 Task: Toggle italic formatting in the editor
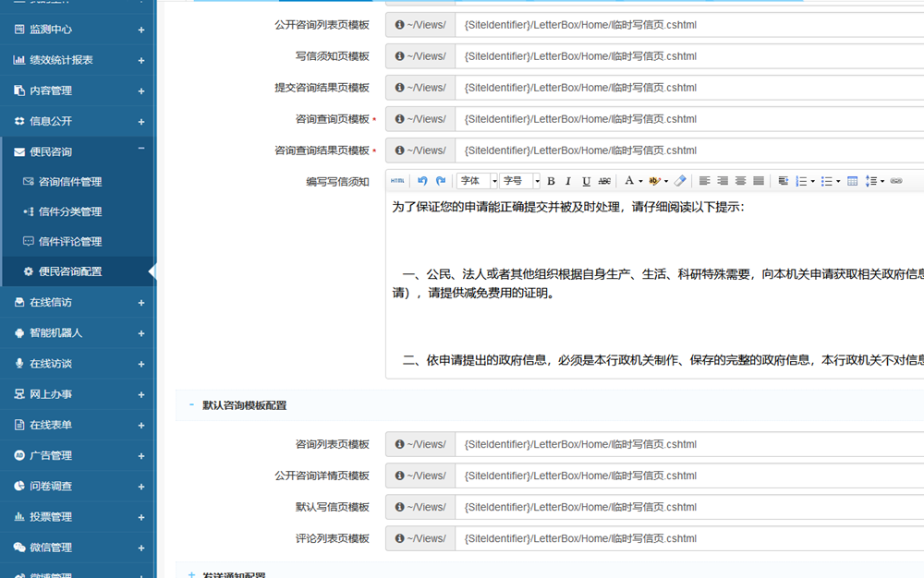tap(568, 181)
